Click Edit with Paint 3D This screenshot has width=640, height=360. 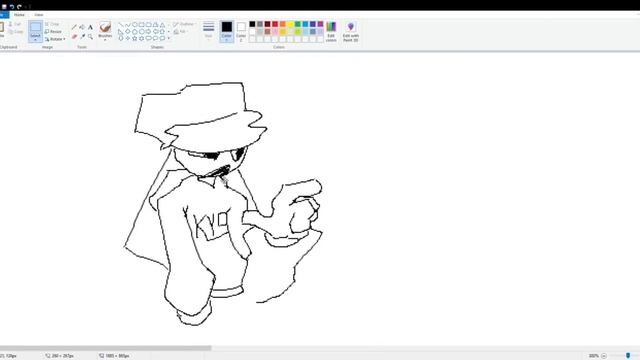tap(351, 32)
